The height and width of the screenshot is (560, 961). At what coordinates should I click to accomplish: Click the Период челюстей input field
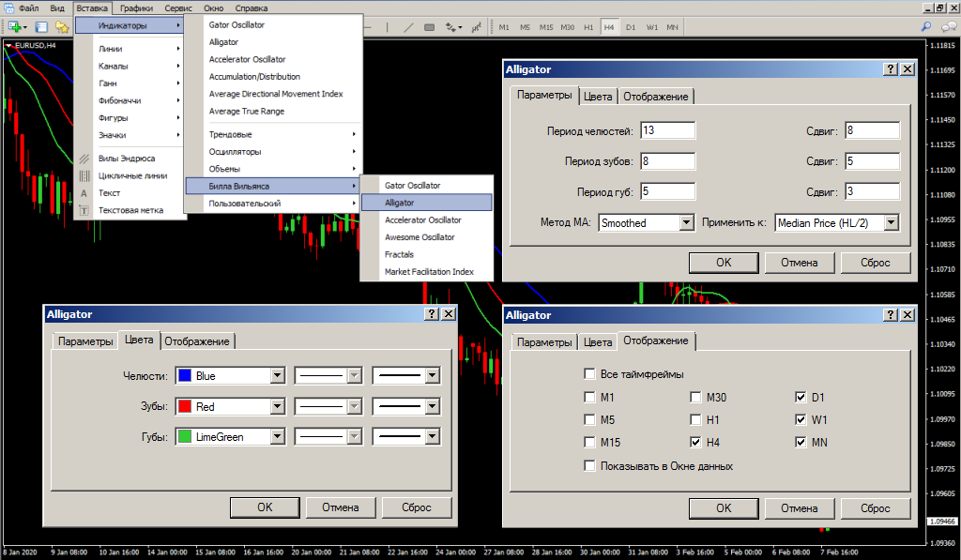(x=668, y=130)
